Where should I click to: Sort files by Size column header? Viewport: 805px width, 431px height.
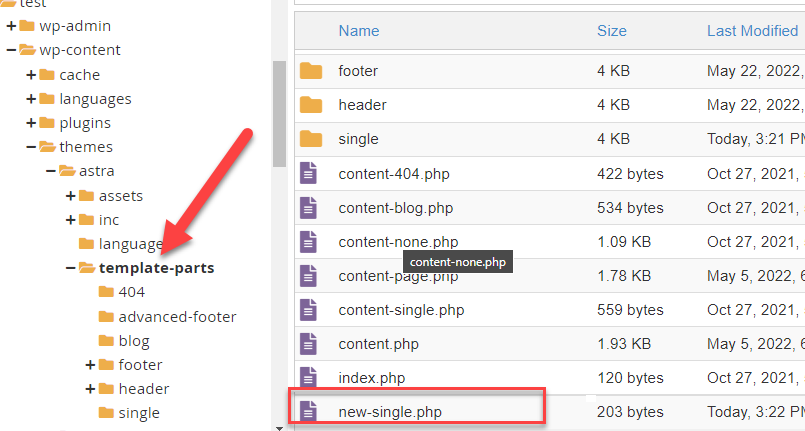click(x=611, y=31)
